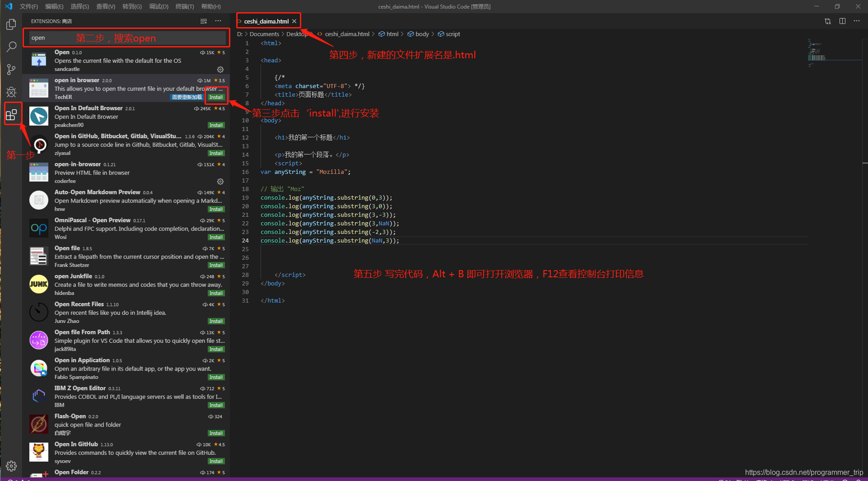This screenshot has width=868, height=481.
Task: Open manage gear for open-in-browser coderfee extension
Action: (220, 182)
